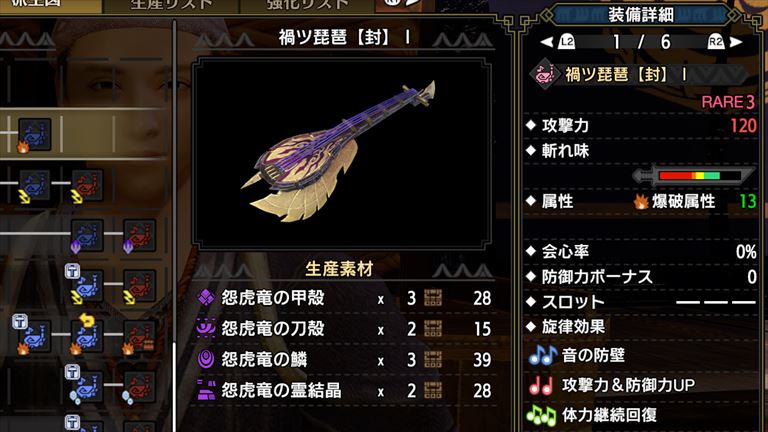
Task: Click the 怨虎竜の霊結晶 material row
Action: (344, 390)
